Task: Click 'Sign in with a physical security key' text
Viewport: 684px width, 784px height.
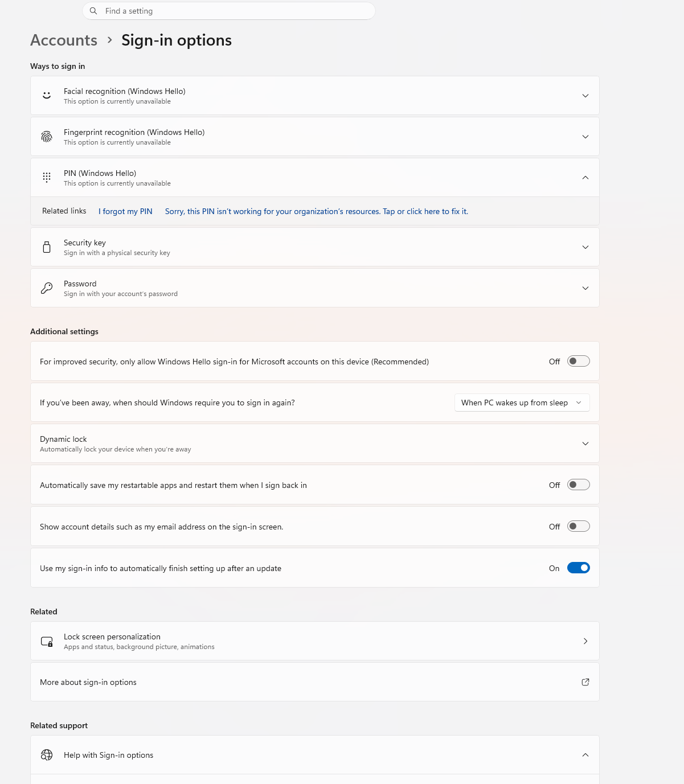Action: click(x=117, y=253)
